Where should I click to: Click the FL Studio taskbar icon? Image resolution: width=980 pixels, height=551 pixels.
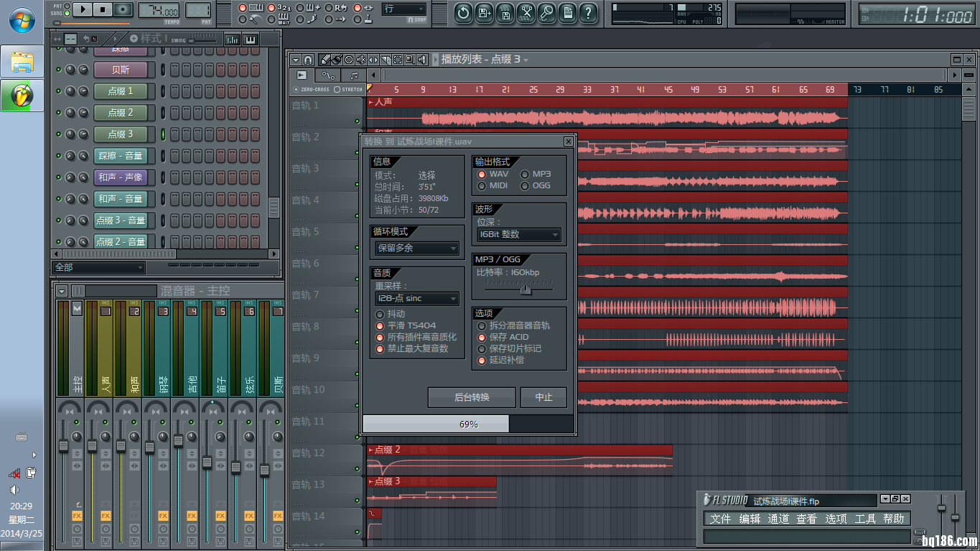(x=22, y=96)
